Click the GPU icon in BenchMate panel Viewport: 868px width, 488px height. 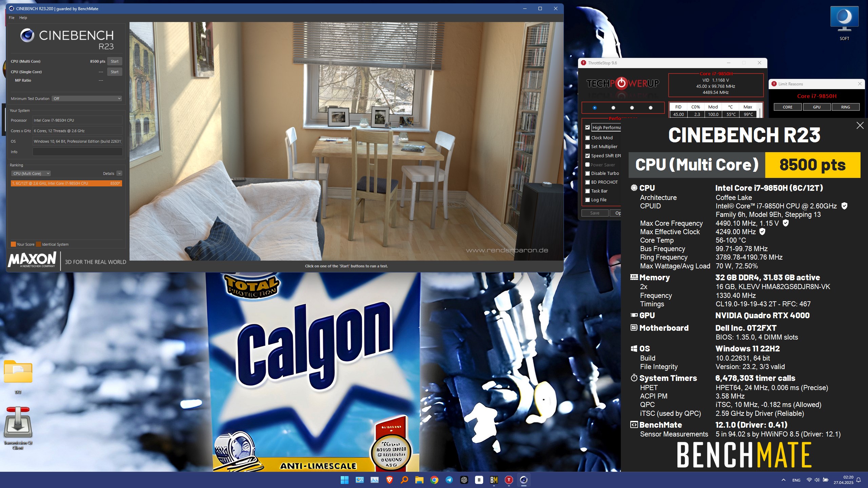click(x=634, y=315)
